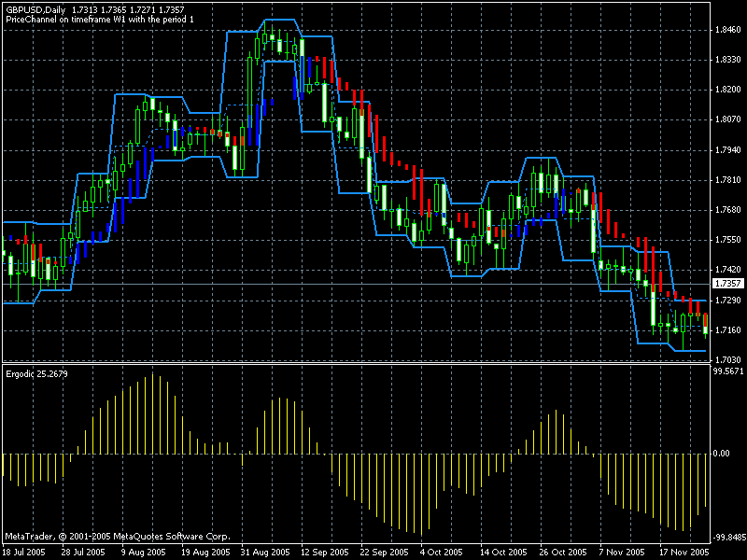Click the 14 Oct 2005 date label

502,553
